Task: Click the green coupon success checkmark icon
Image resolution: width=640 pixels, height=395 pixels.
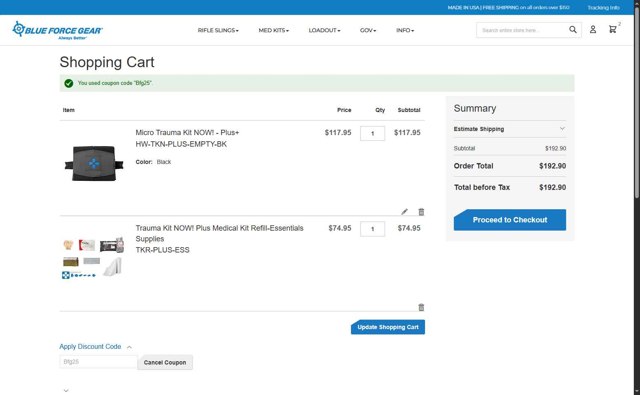Action: click(x=69, y=83)
